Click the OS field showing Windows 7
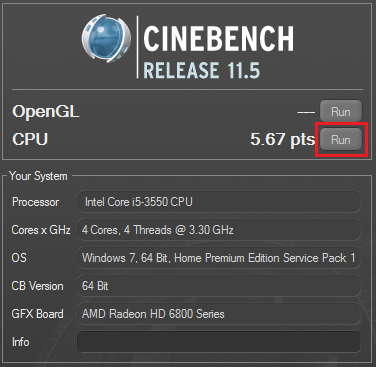The image size is (376, 367). [219, 258]
